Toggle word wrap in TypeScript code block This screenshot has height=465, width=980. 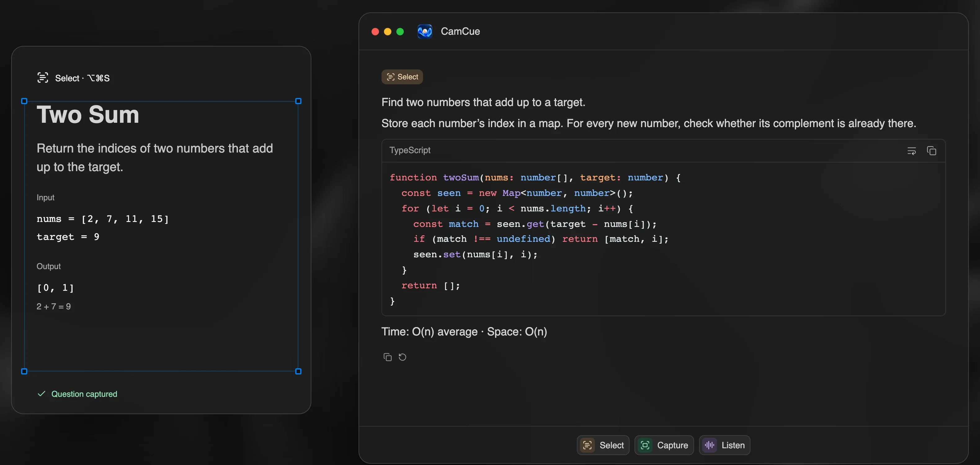pyautogui.click(x=911, y=151)
